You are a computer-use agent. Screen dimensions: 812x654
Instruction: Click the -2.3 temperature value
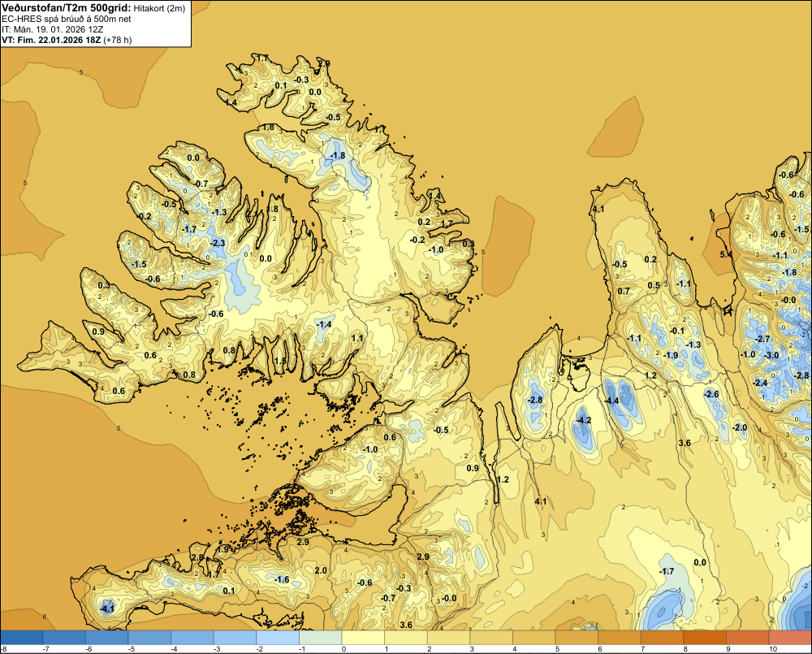tap(218, 243)
